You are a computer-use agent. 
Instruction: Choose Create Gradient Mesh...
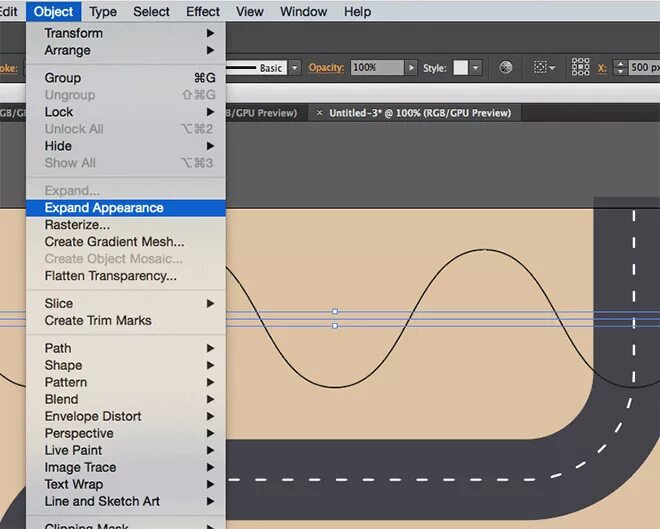point(126,242)
